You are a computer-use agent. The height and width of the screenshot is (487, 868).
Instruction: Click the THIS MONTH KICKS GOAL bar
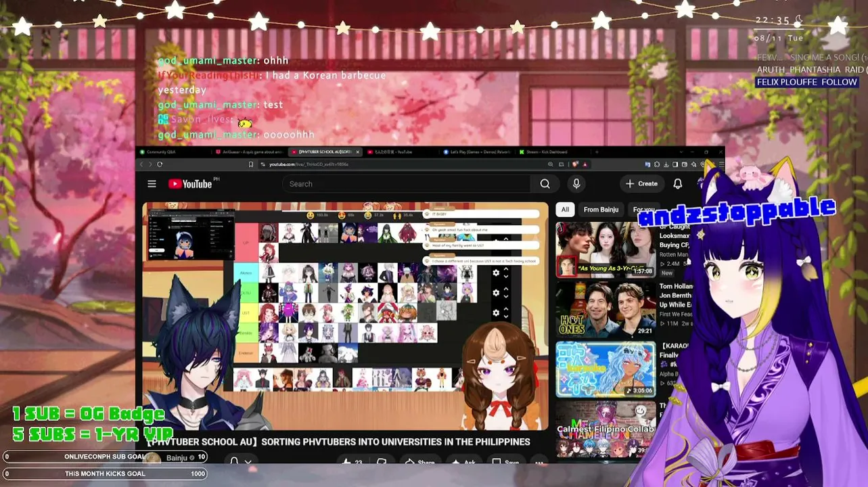tap(105, 474)
